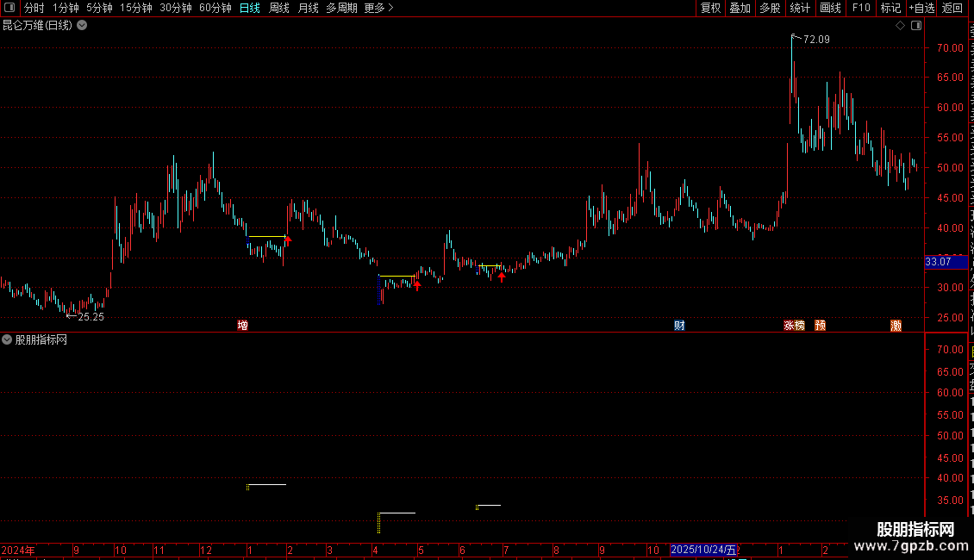Image resolution: width=974 pixels, height=560 pixels.
Task: Click the red buy arrow near February
Action: [x=288, y=241]
